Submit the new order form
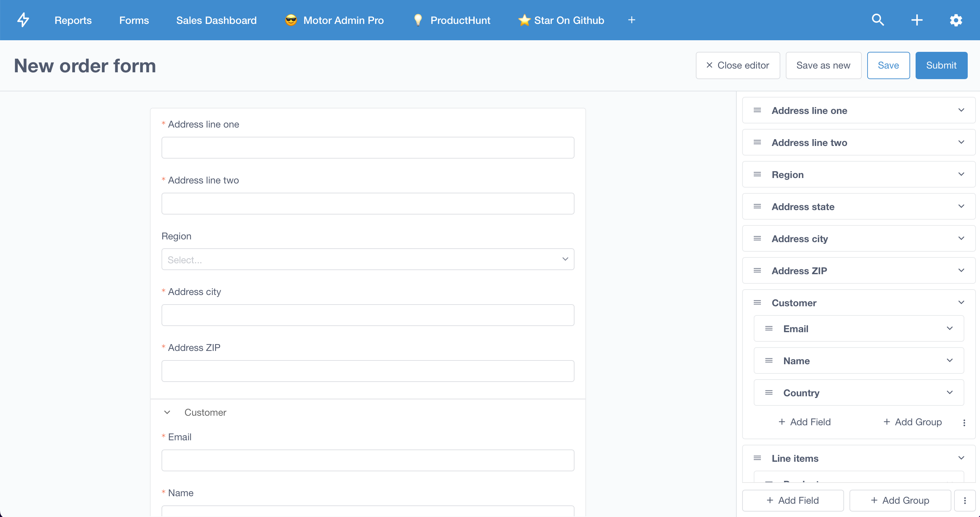The width and height of the screenshot is (980, 517). tap(941, 65)
